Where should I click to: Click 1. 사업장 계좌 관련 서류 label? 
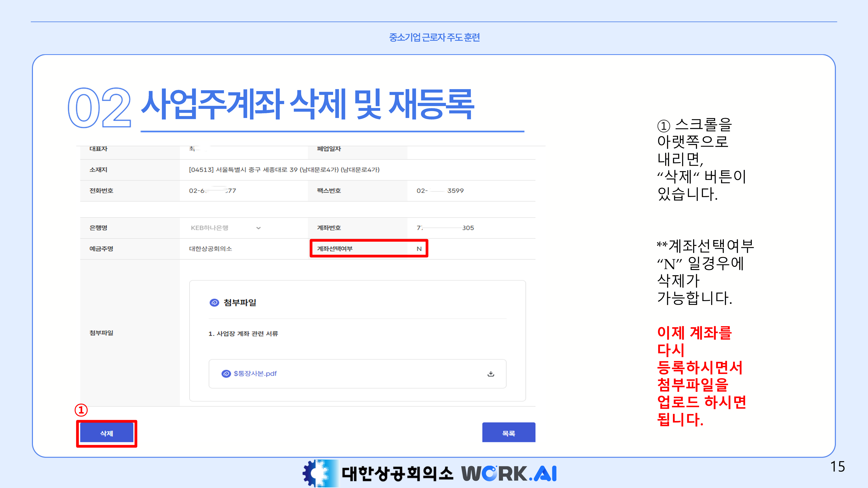(243, 334)
